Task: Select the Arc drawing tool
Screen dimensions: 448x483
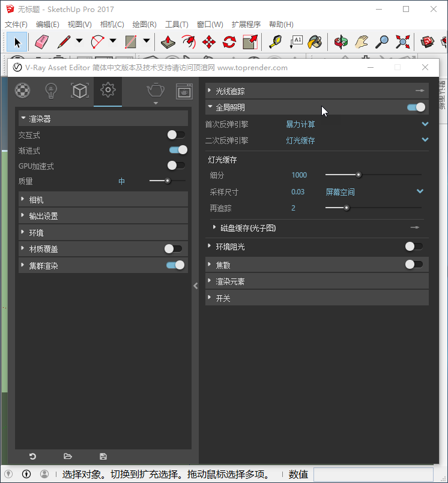Action: click(x=97, y=41)
